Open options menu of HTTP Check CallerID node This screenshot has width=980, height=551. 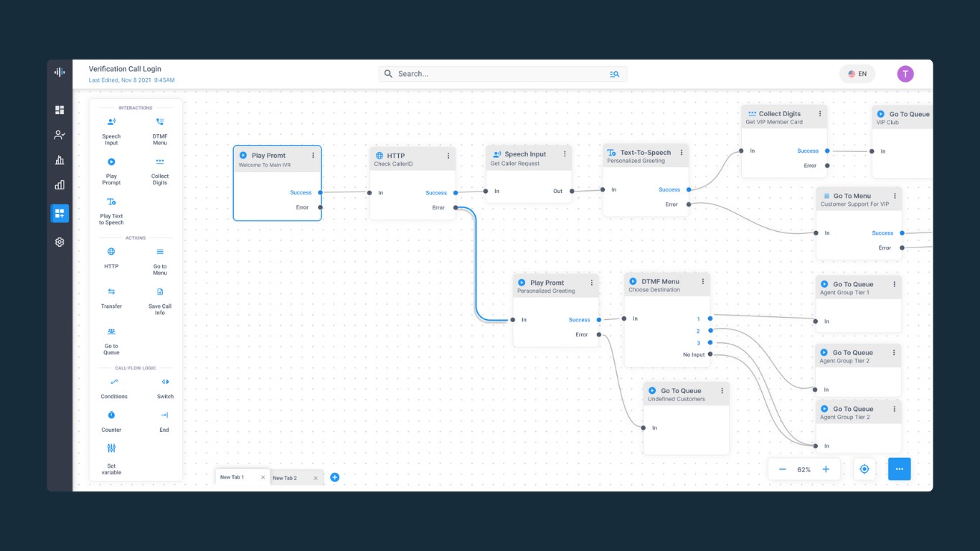pos(448,156)
